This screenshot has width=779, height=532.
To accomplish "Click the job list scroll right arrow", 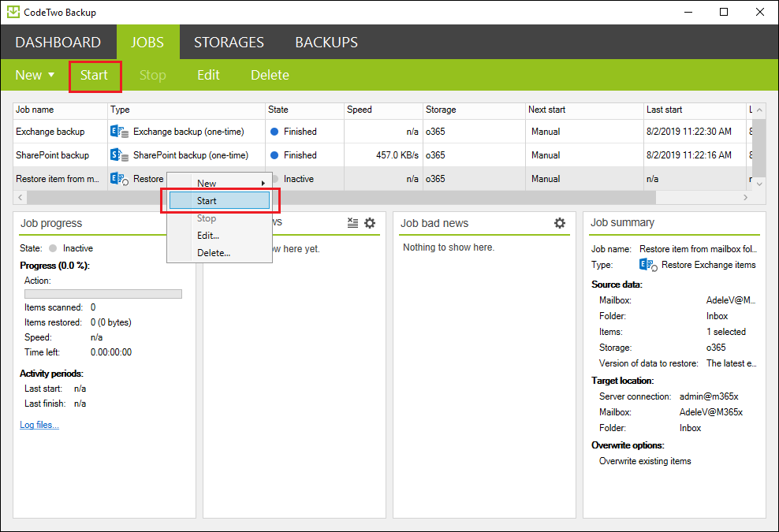I will (x=745, y=197).
